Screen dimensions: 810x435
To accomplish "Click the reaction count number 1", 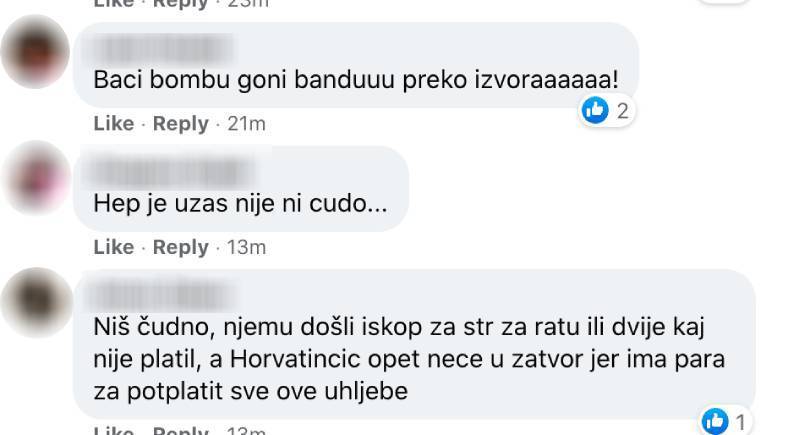I will click(x=741, y=422).
